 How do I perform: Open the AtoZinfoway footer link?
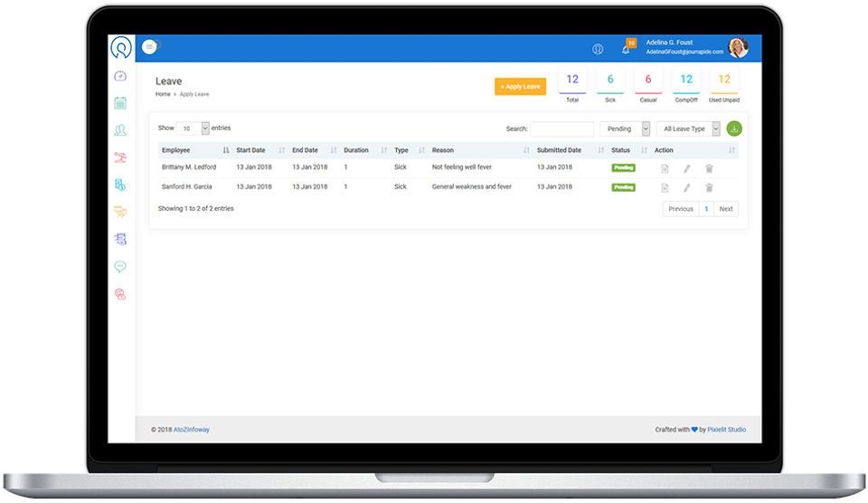(x=192, y=430)
